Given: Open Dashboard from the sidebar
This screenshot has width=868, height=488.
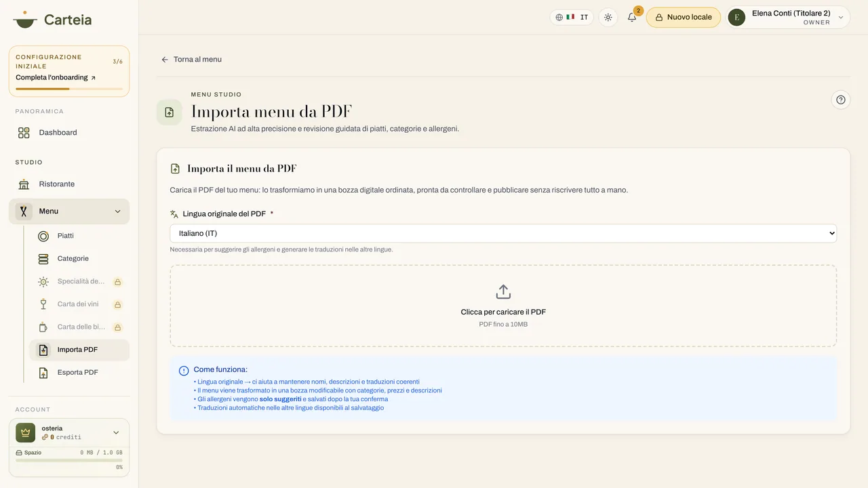Looking at the screenshot, I should pyautogui.click(x=69, y=133).
